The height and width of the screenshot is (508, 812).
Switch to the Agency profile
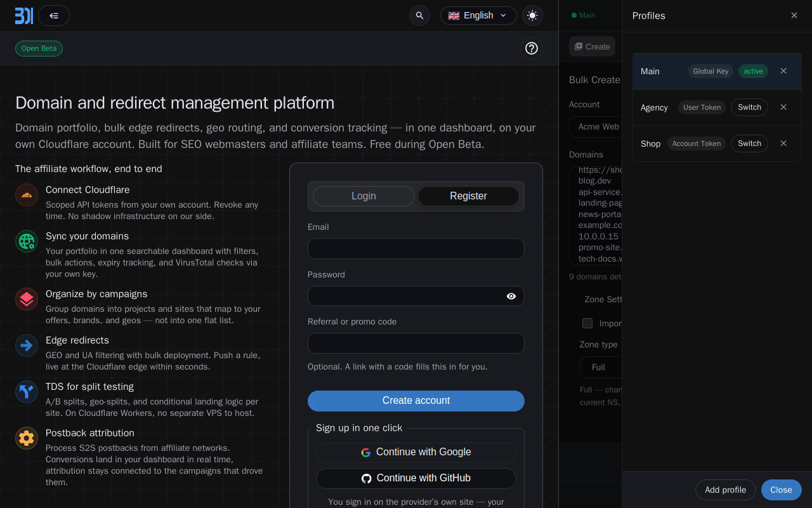pyautogui.click(x=749, y=107)
